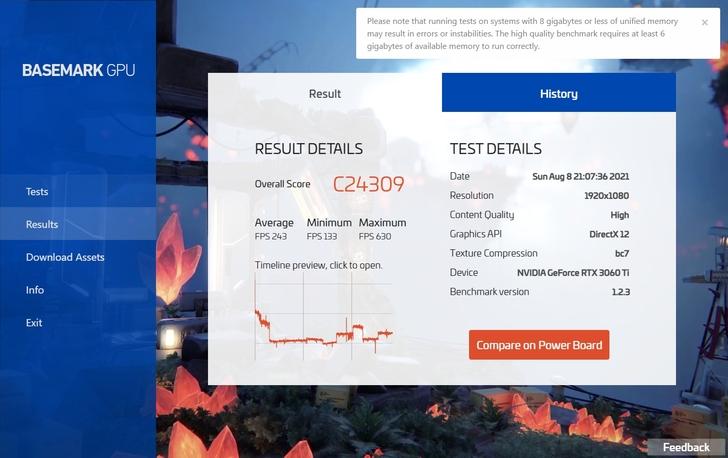Open Download Assets page

pos(78,257)
